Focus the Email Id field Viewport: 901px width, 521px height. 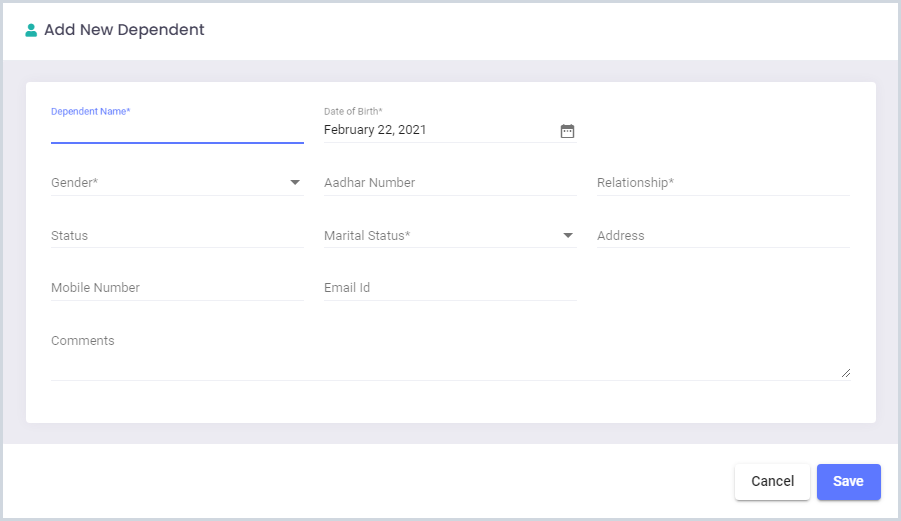coord(450,288)
